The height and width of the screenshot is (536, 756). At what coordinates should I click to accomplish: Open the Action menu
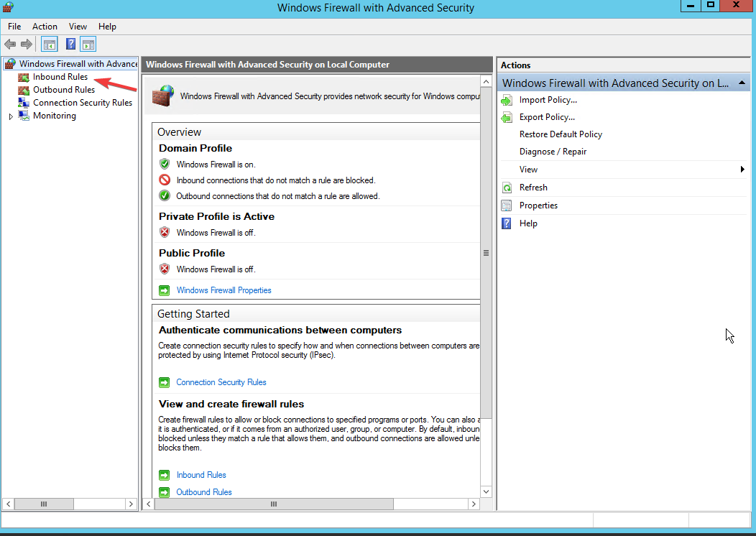[45, 27]
